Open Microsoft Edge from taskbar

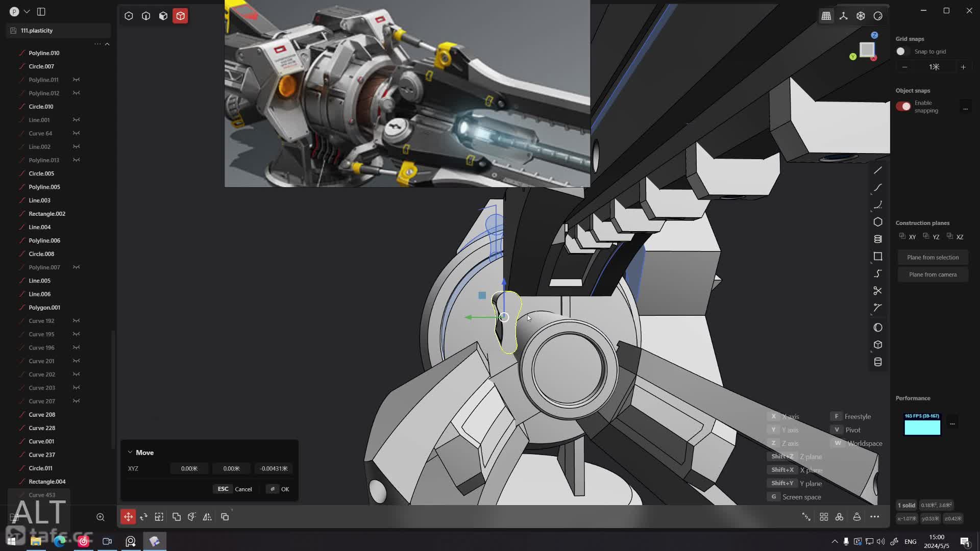pos(60,541)
